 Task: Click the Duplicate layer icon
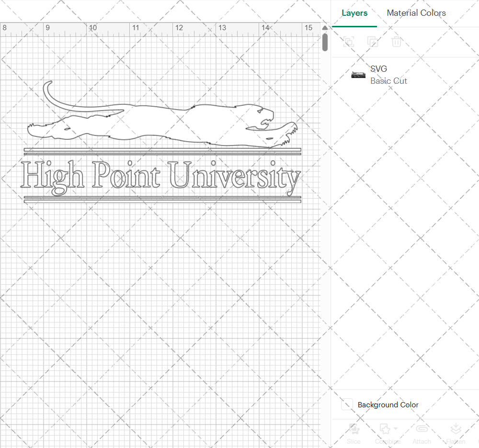[x=372, y=42]
